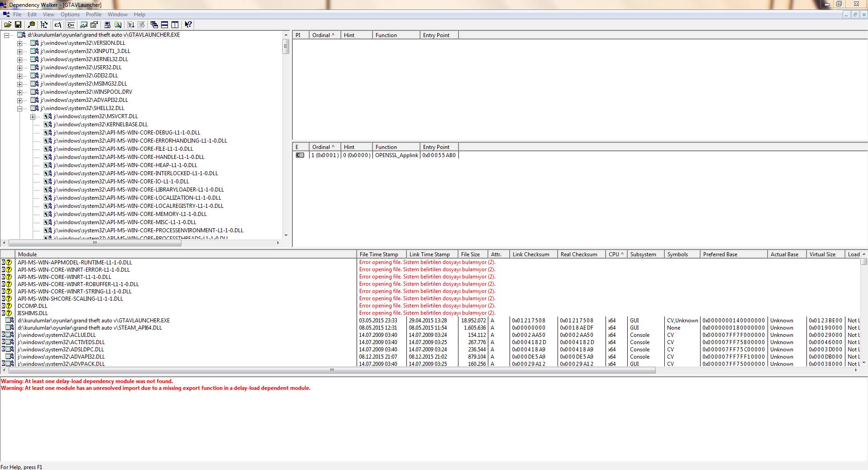
Task: Sort exports by Entry Point column header
Action: (x=439, y=147)
